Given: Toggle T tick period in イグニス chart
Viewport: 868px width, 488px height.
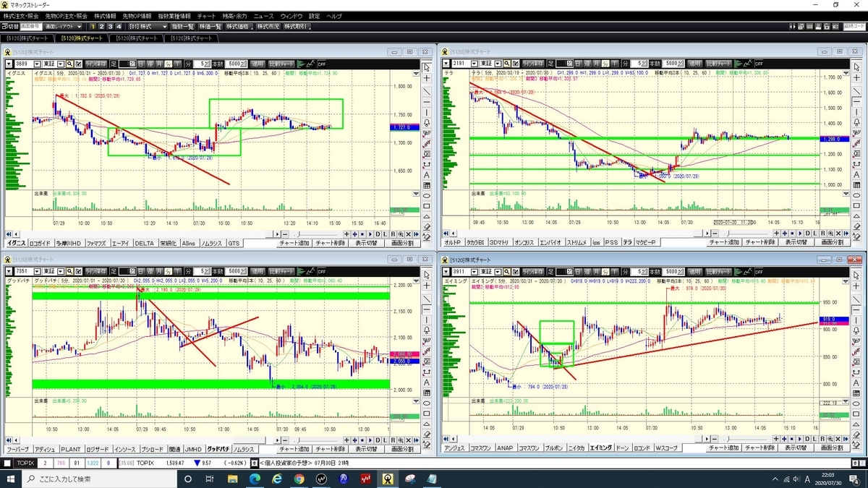Looking at the screenshot, I should pos(178,63).
